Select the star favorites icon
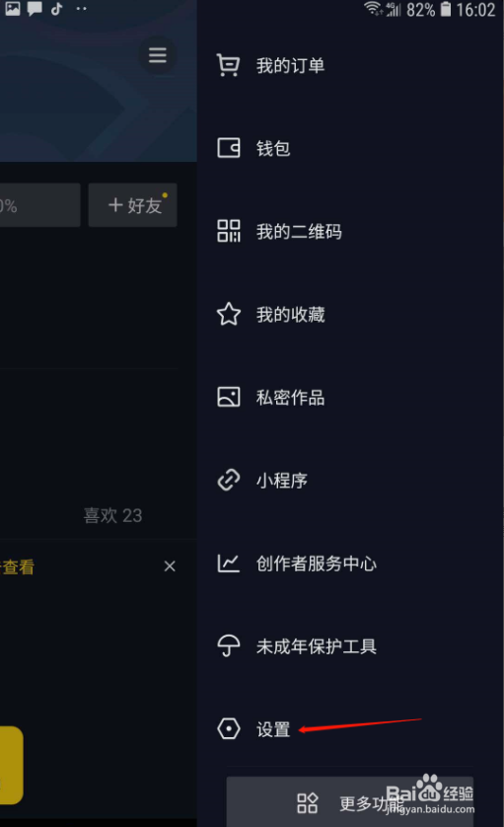This screenshot has width=504, height=827. click(228, 314)
